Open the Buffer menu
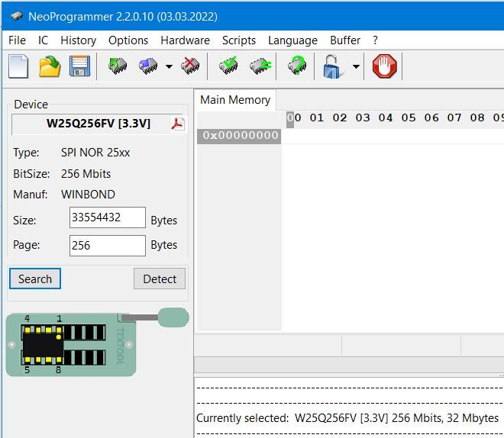Image resolution: width=504 pixels, height=438 pixels. pyautogui.click(x=345, y=40)
